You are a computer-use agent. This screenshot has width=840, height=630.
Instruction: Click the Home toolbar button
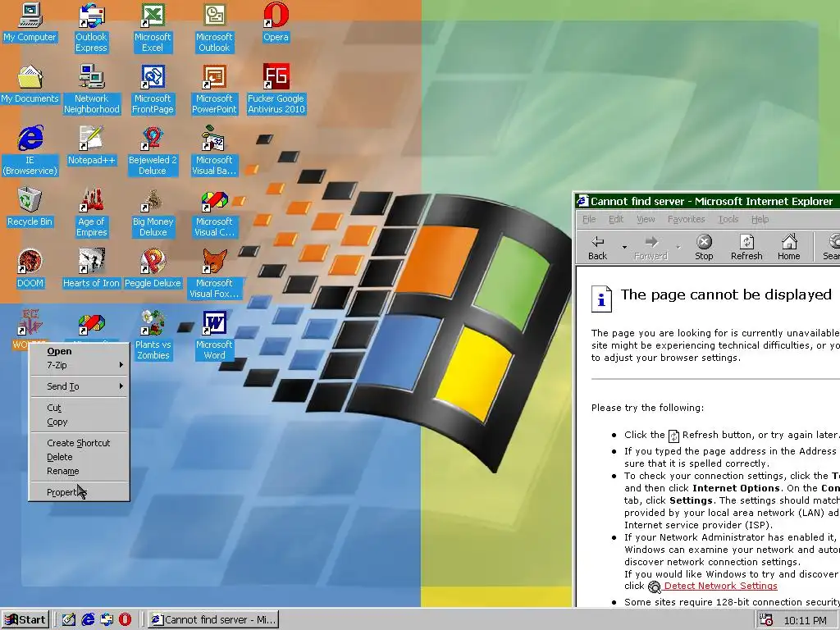pyautogui.click(x=788, y=248)
